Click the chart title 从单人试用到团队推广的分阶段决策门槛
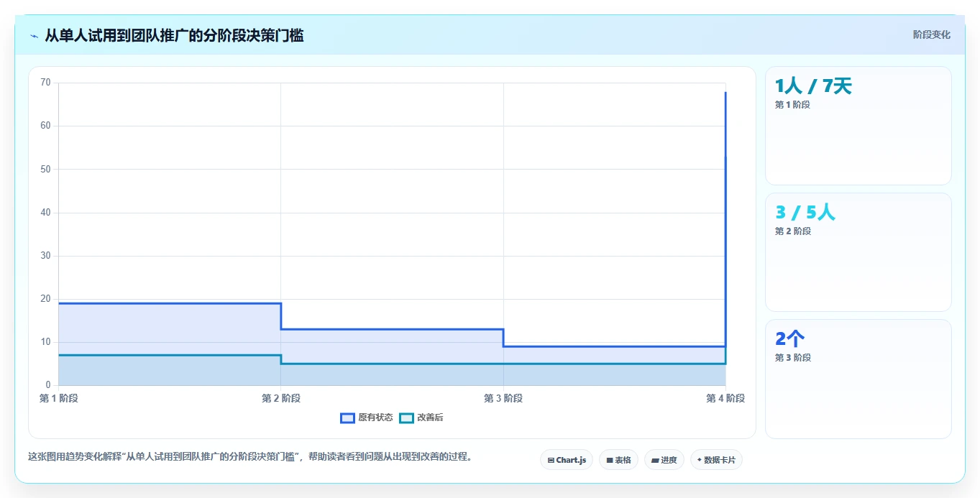 click(174, 35)
